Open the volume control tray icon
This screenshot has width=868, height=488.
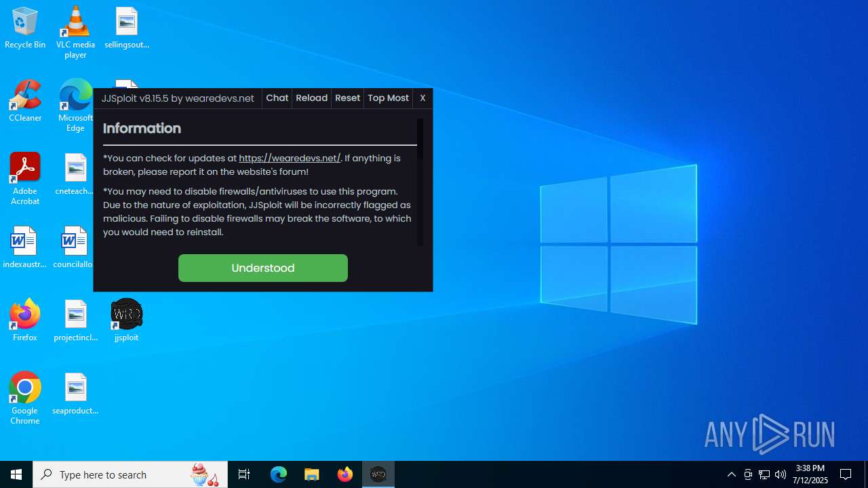(x=781, y=474)
